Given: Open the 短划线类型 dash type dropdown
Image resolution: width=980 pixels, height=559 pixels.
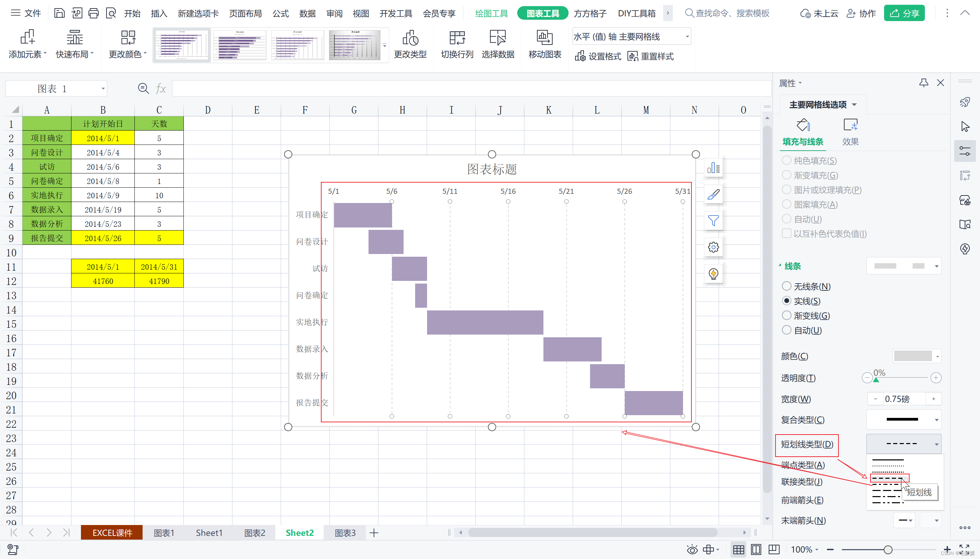Looking at the screenshot, I should pyautogui.click(x=903, y=444).
